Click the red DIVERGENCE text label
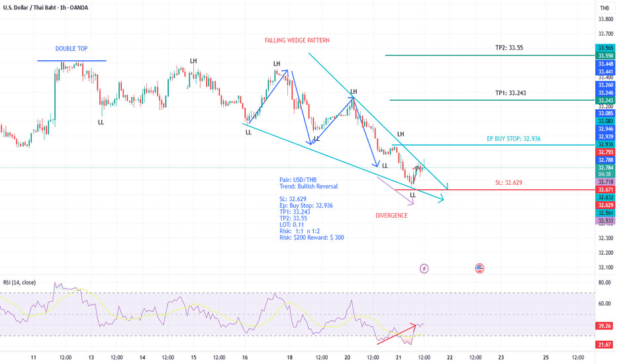The image size is (617, 364). [391, 216]
